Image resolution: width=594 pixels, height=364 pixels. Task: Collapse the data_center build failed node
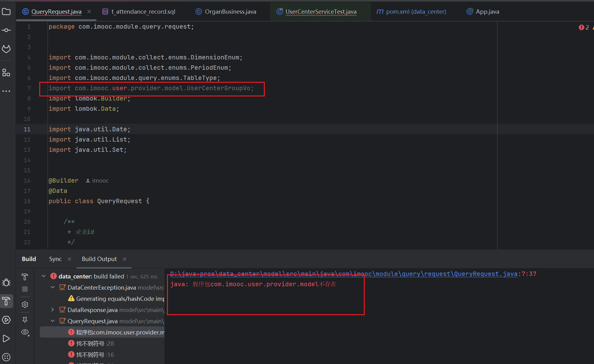[x=44, y=276]
